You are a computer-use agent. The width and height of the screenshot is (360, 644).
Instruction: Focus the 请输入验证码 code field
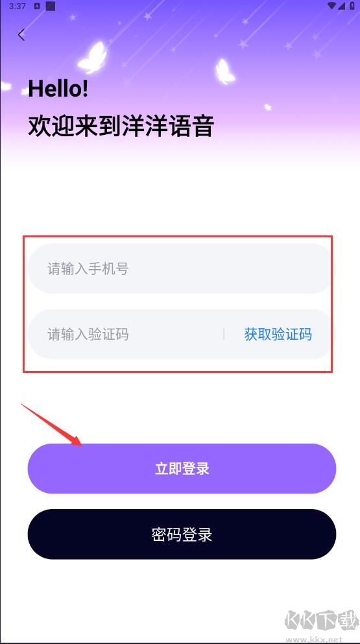tap(125, 334)
